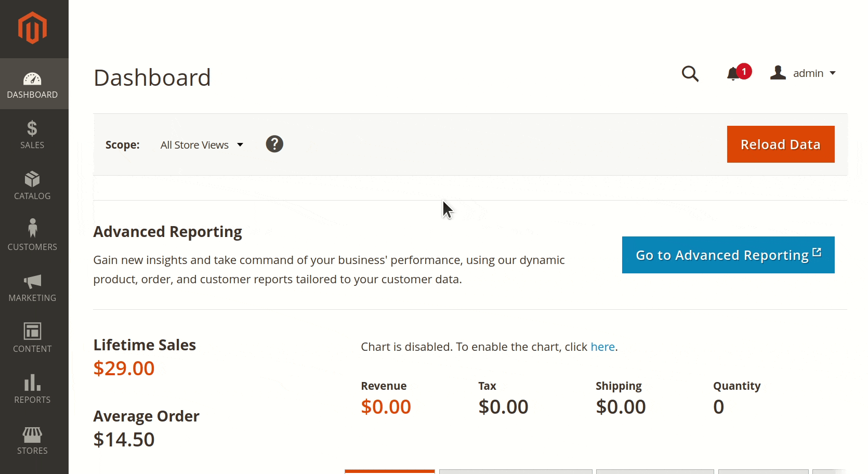Select the Reports bar-chart icon
This screenshot has width=868, height=474.
coord(32,383)
